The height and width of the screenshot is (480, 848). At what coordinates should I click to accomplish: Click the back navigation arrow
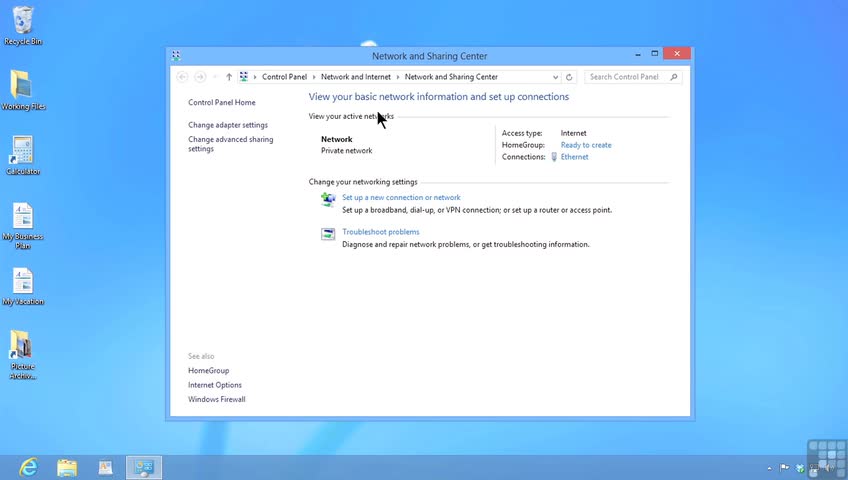(182, 77)
